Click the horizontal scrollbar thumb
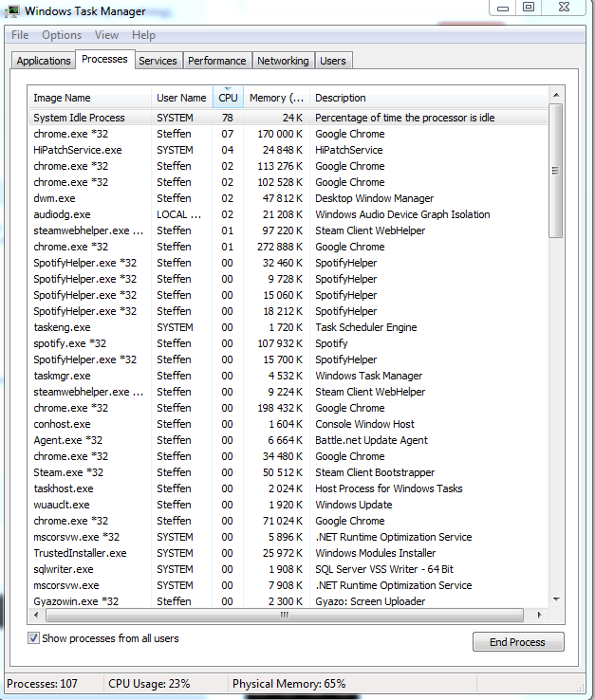 click(285, 615)
